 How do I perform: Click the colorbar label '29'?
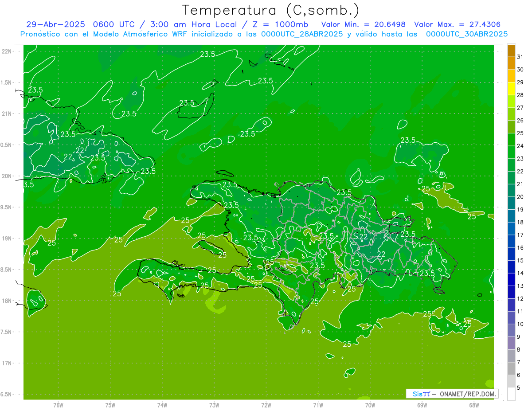520,82
